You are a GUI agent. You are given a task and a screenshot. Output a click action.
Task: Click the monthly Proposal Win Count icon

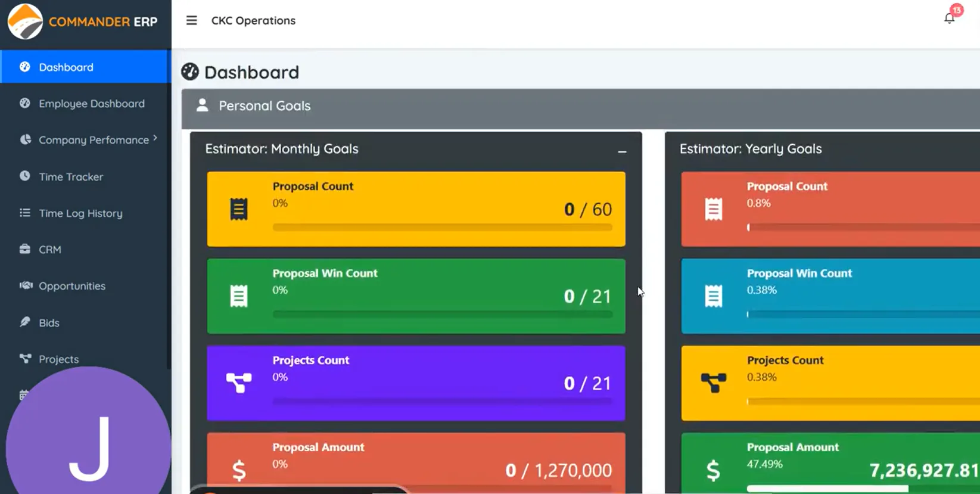tap(239, 296)
